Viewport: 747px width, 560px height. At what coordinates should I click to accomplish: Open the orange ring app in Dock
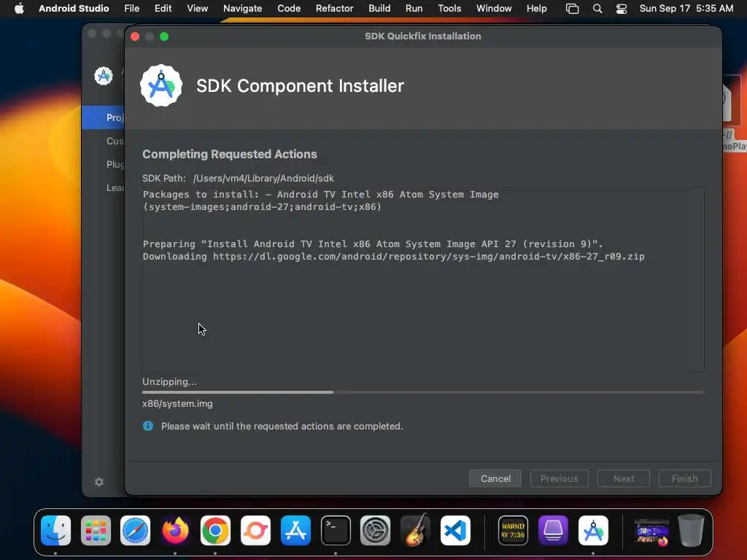[255, 531]
